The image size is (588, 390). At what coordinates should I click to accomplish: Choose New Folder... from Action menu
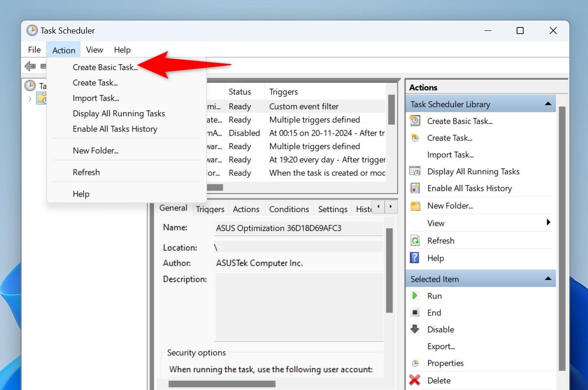tap(96, 151)
